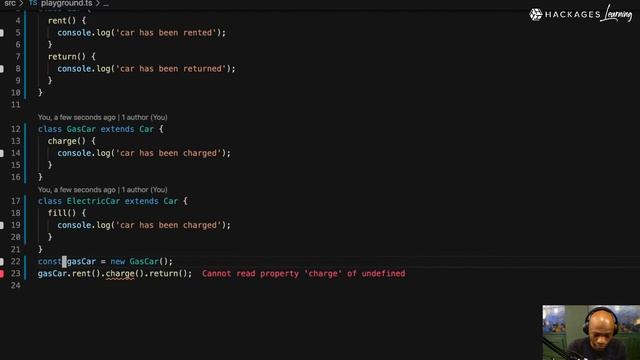Click the 'charge()' method definition on line 13
The image size is (640, 360).
tap(67, 141)
